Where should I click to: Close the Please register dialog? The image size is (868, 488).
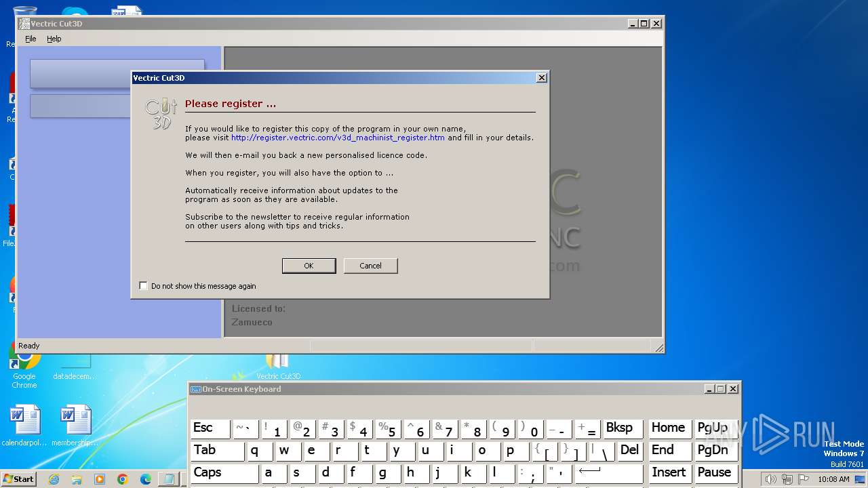(x=541, y=78)
